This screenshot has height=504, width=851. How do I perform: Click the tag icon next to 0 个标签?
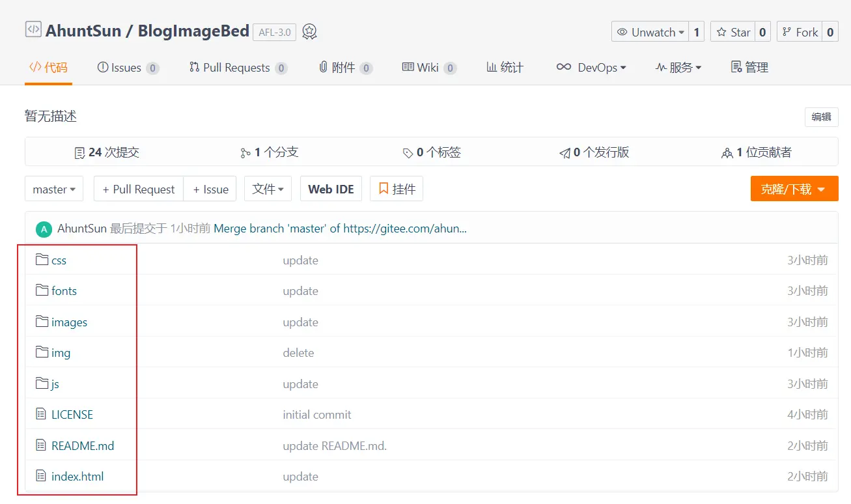pos(408,153)
